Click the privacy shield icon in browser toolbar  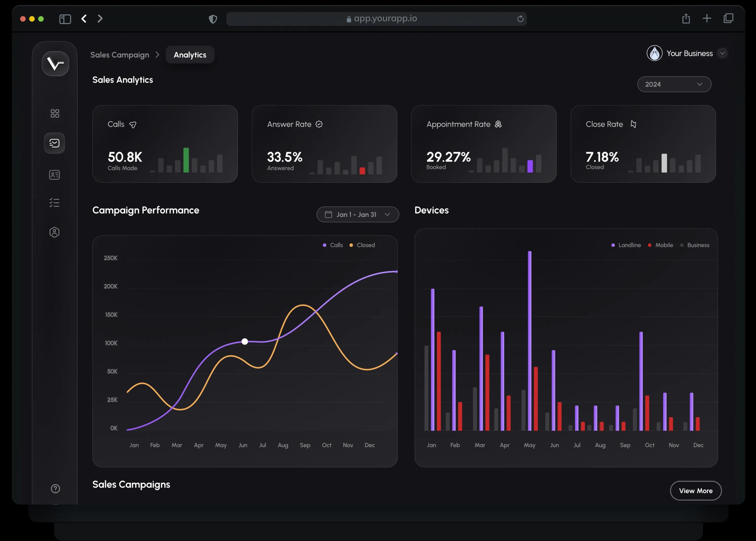213,19
